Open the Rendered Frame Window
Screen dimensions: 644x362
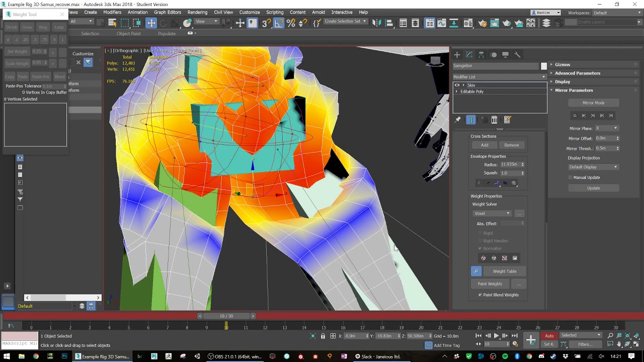pyautogui.click(x=495, y=23)
